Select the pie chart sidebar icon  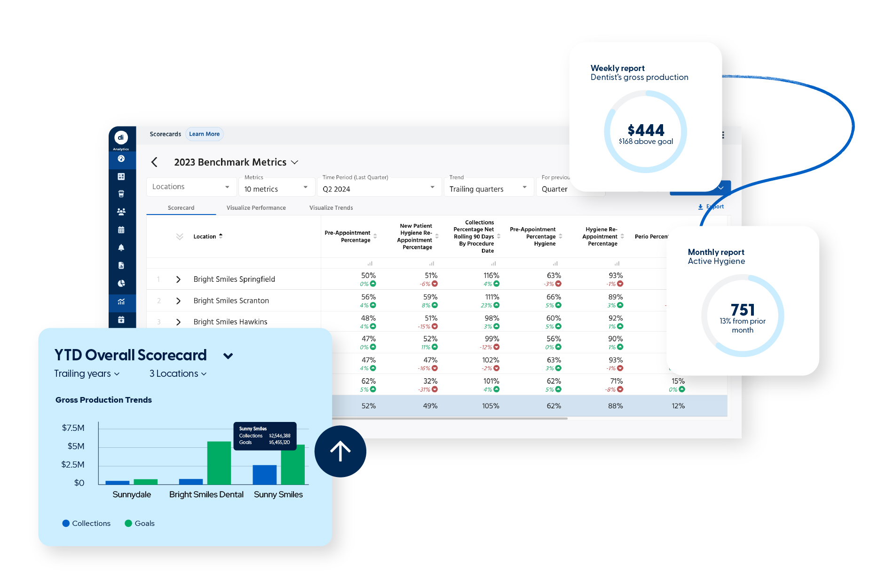[x=121, y=283]
